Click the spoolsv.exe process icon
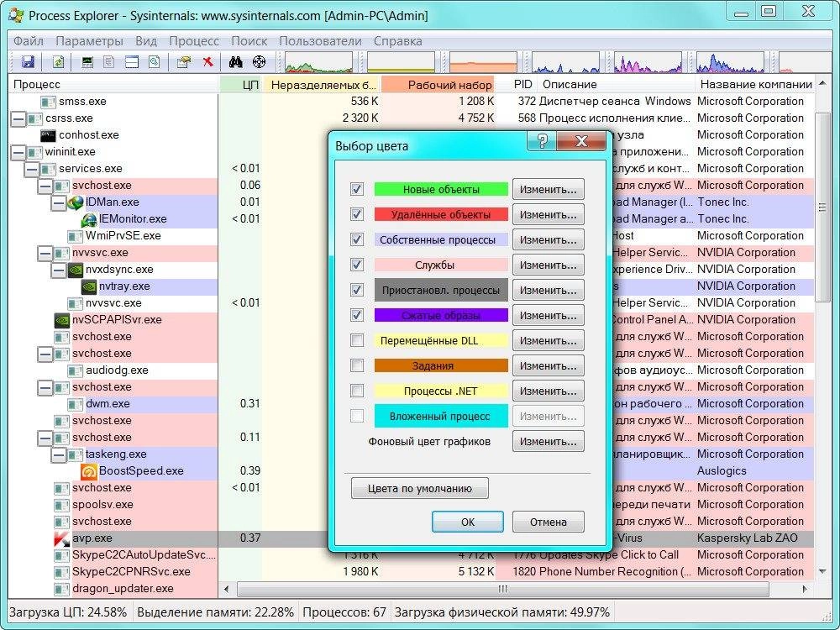Screen dimensions: 840x630 click(x=62, y=505)
